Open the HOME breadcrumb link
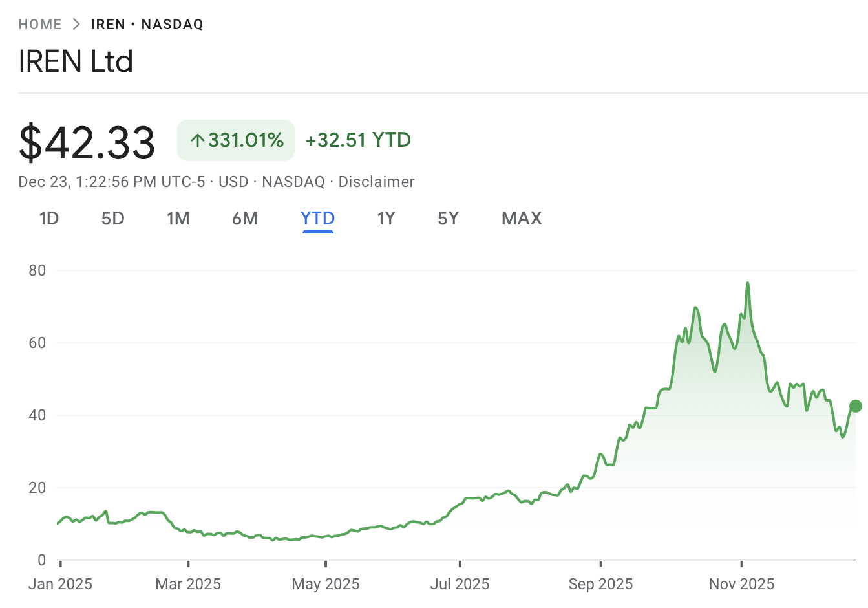 tap(40, 23)
